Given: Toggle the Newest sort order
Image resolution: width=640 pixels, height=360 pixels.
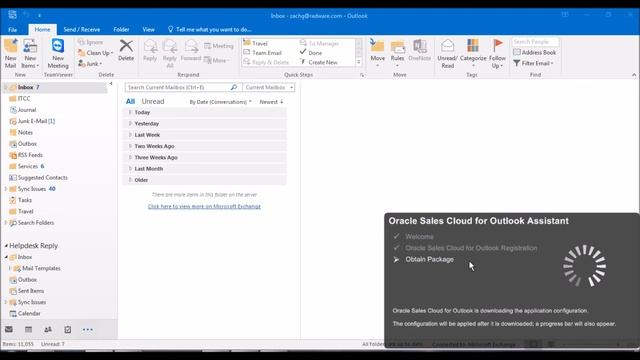Looking at the screenshot, I should (x=271, y=102).
